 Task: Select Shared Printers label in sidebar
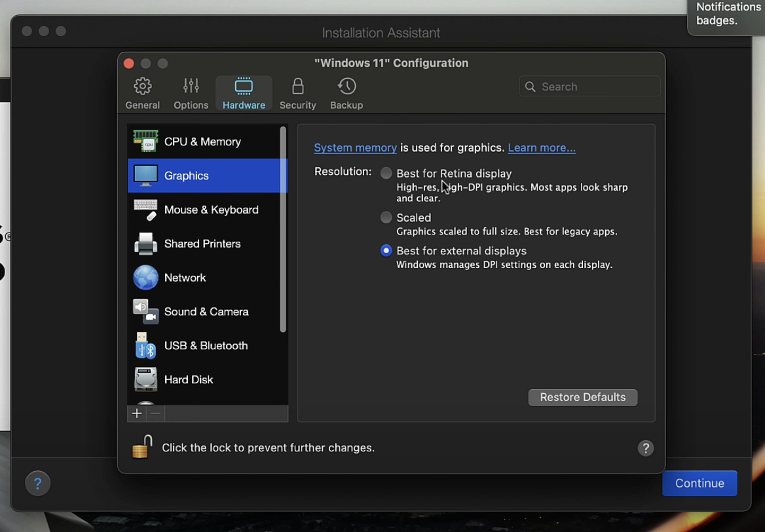point(202,244)
